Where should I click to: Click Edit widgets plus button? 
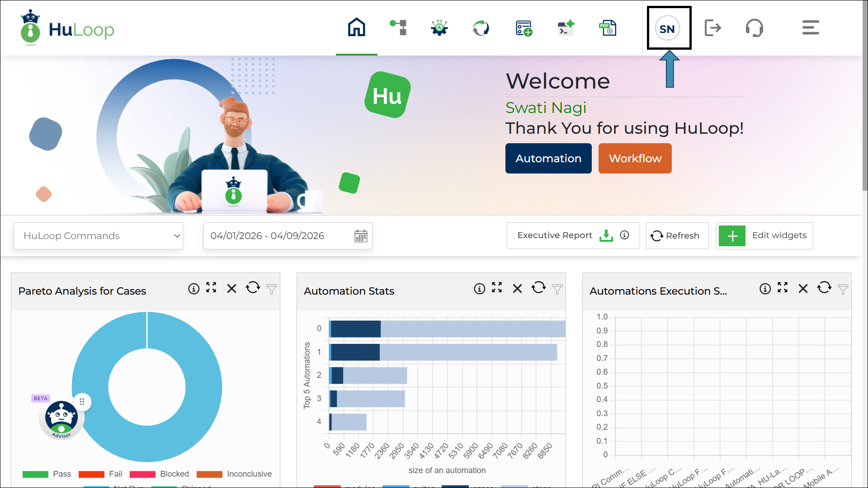coord(732,235)
